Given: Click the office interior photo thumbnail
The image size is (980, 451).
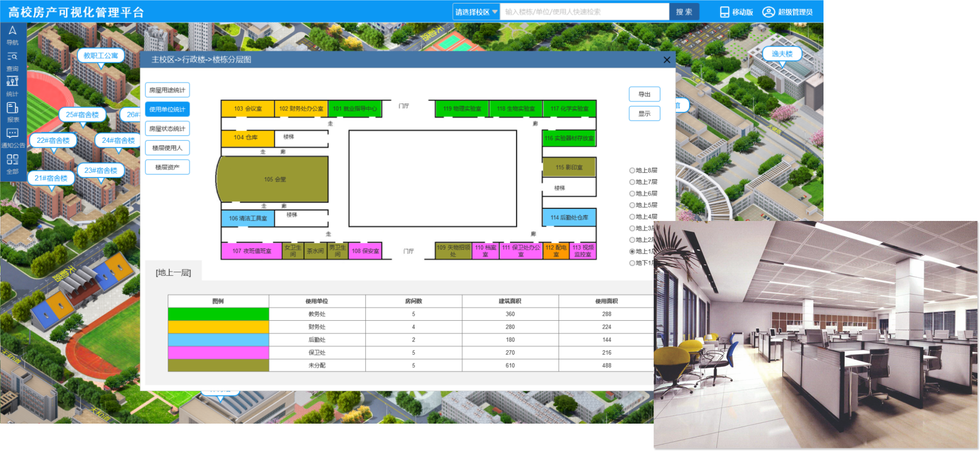Looking at the screenshot, I should (815, 335).
